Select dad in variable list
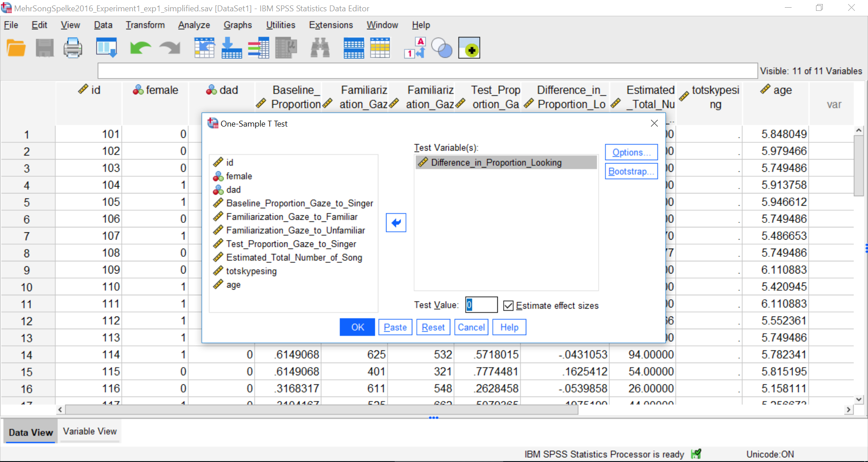868x462 pixels. 293,189
